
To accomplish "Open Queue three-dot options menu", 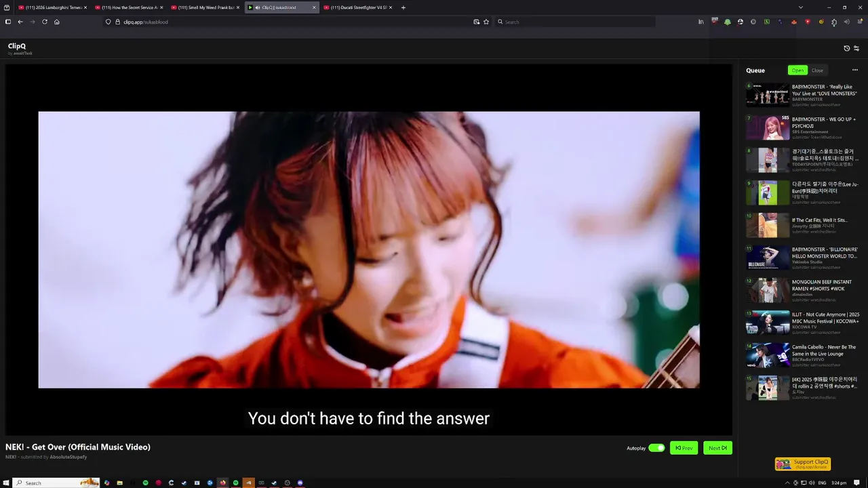I will (854, 70).
